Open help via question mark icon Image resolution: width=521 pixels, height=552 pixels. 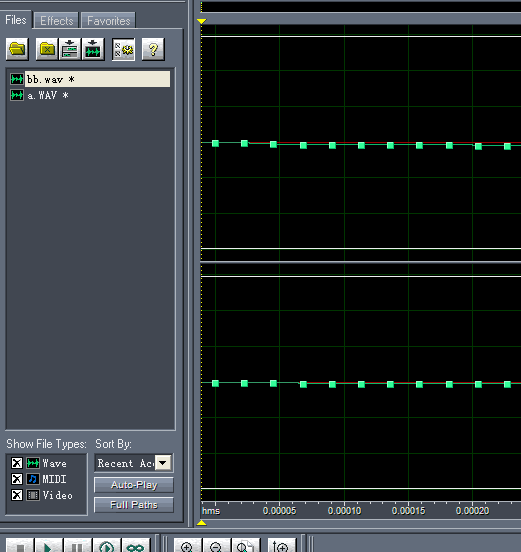[153, 49]
